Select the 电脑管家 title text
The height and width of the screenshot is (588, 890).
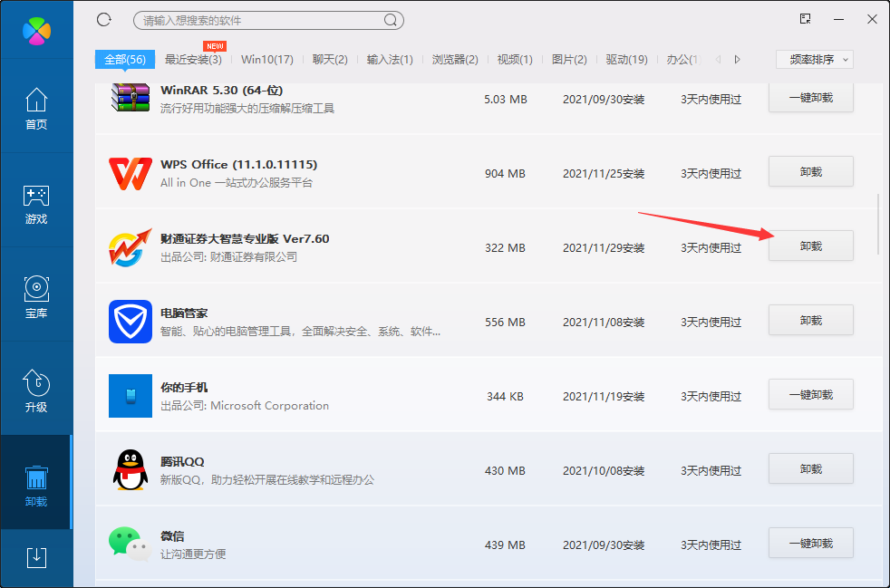[185, 313]
